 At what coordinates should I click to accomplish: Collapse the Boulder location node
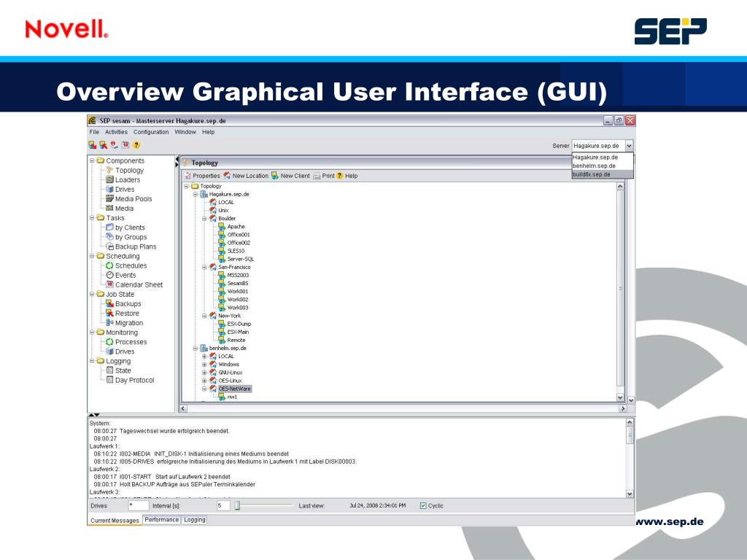click(x=204, y=219)
